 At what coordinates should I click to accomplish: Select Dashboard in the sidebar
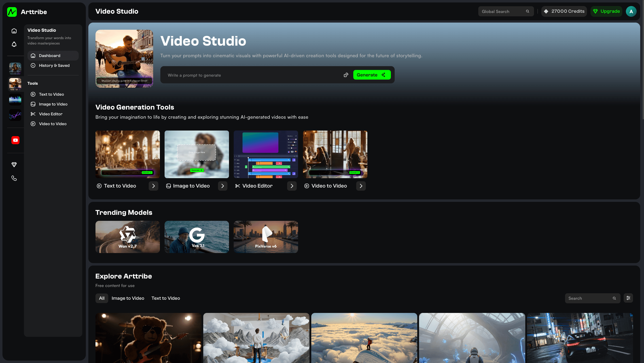click(x=53, y=55)
